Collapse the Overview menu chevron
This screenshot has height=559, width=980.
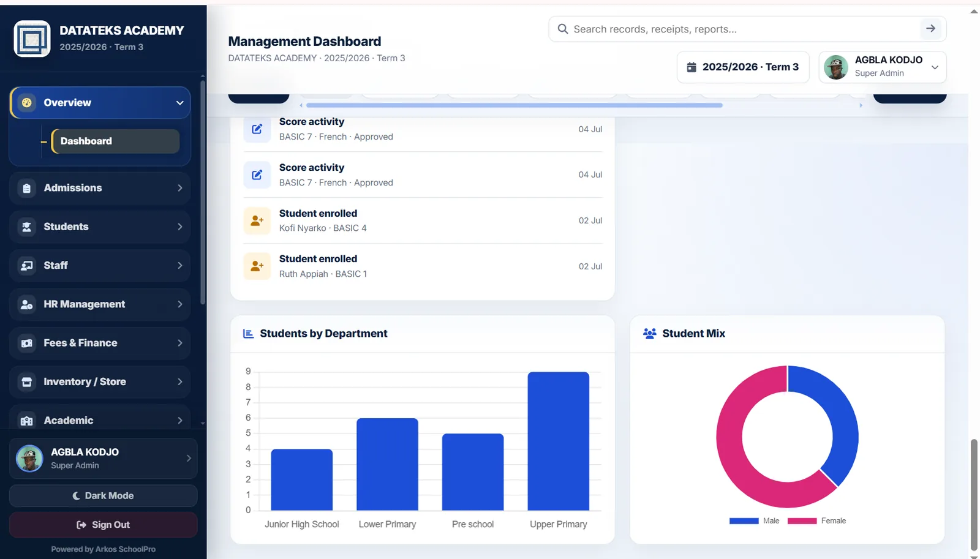[x=179, y=103]
